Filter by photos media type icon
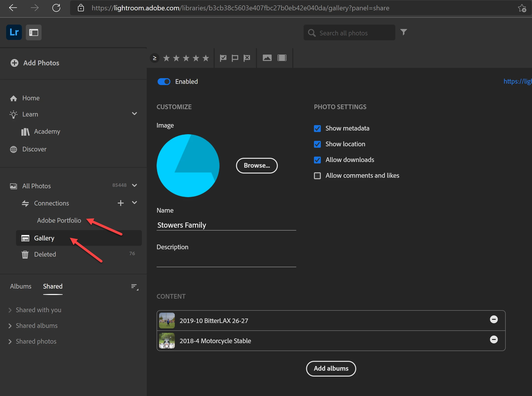Screen dimensions: 532x396 tap(267, 58)
